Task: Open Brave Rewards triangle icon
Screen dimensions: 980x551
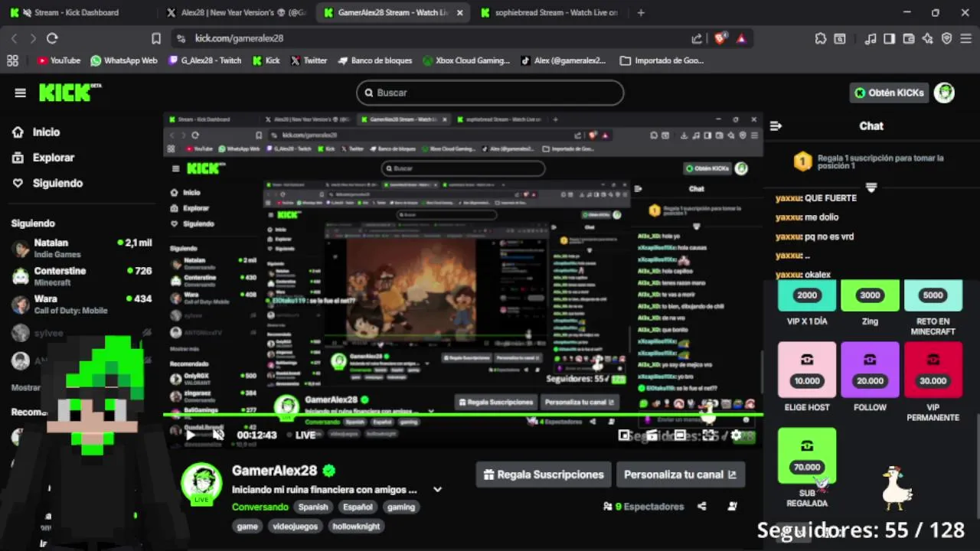Action: (x=741, y=38)
